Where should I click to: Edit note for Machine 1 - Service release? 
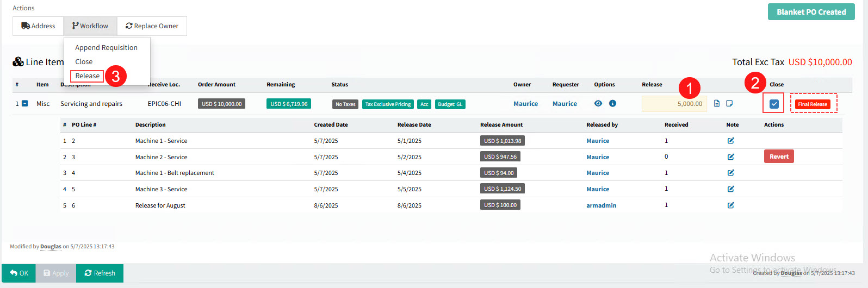[730, 141]
